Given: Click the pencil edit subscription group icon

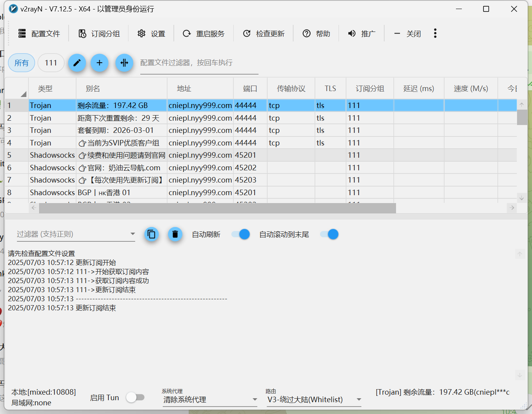Looking at the screenshot, I should (77, 63).
